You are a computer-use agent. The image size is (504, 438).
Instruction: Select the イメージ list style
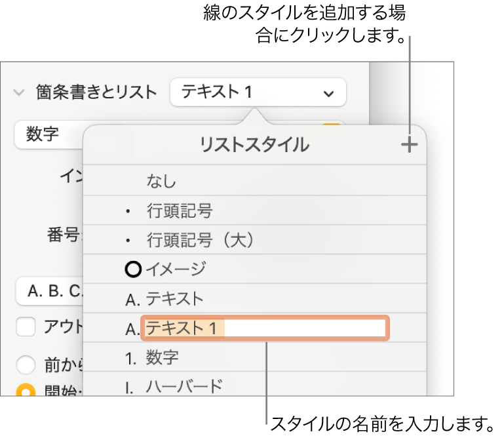tap(254, 269)
